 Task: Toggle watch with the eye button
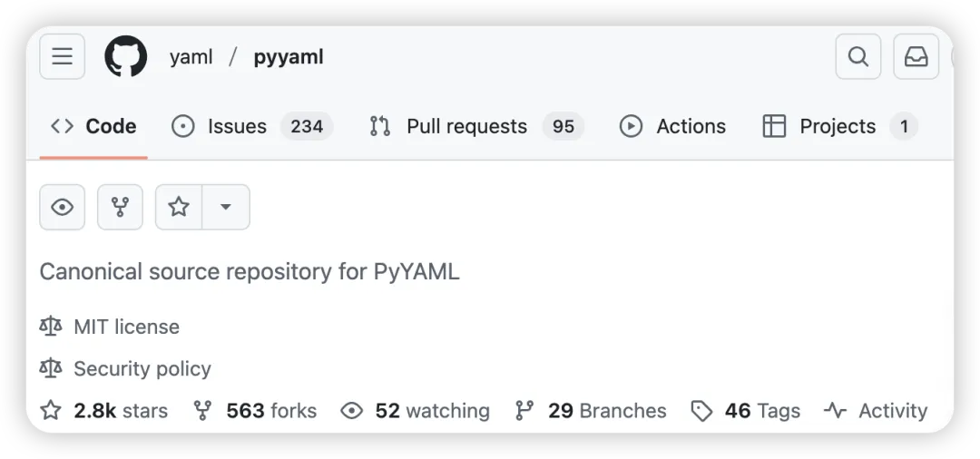tap(62, 207)
